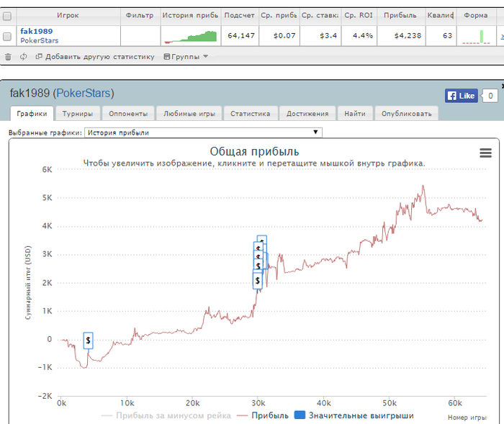Click the refresh arrows icon

(24, 56)
